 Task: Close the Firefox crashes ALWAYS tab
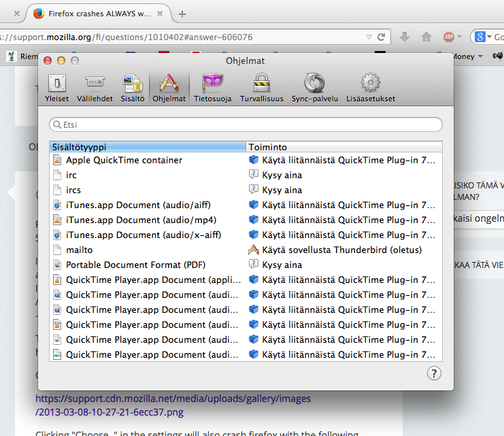point(160,14)
